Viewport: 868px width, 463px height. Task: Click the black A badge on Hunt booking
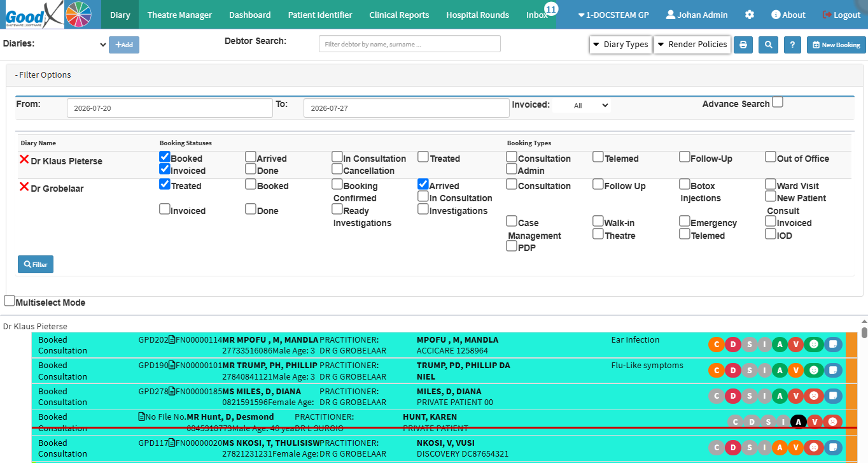(798, 422)
